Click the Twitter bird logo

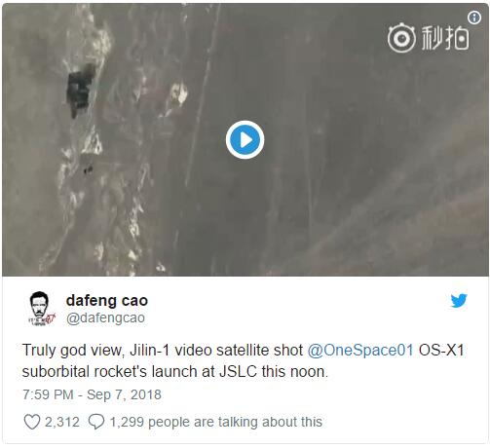point(459,300)
